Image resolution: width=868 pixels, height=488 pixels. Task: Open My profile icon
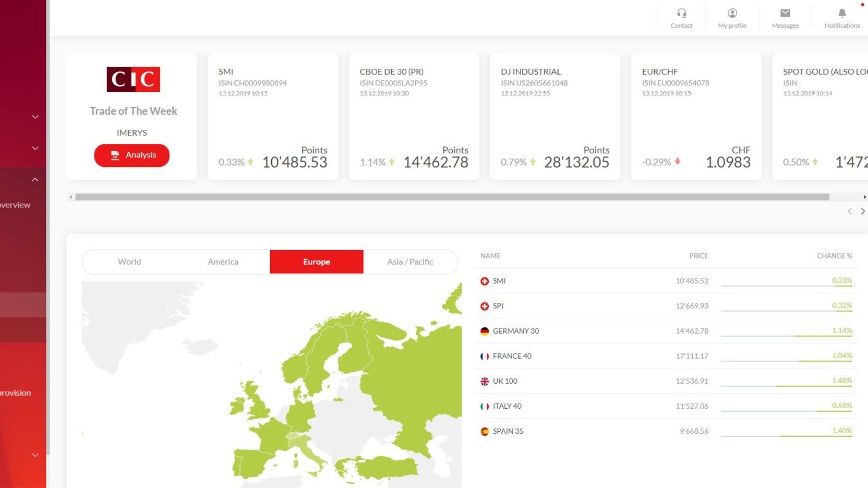pos(732,14)
